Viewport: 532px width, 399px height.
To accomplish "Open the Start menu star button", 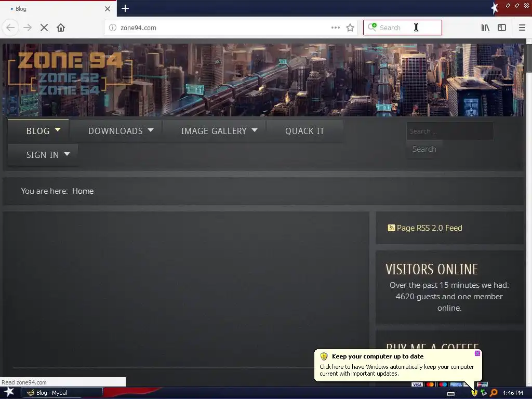I will pyautogui.click(x=9, y=392).
